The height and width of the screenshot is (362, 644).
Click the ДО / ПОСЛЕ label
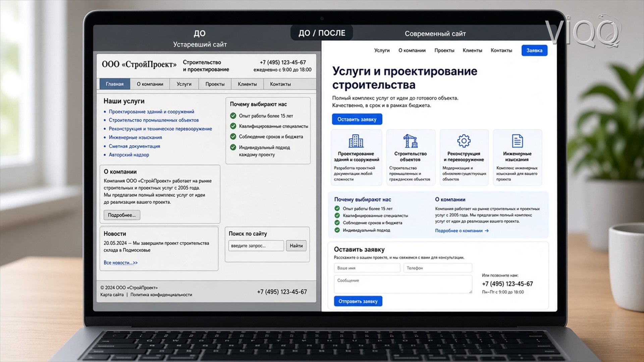[x=322, y=33]
